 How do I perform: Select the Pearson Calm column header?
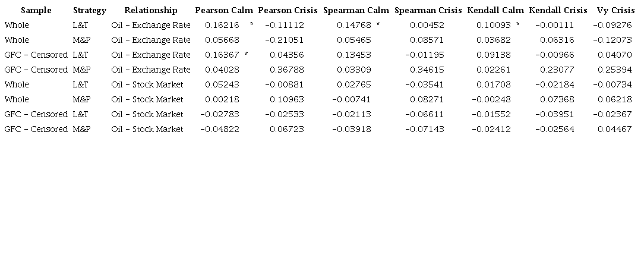(x=224, y=10)
